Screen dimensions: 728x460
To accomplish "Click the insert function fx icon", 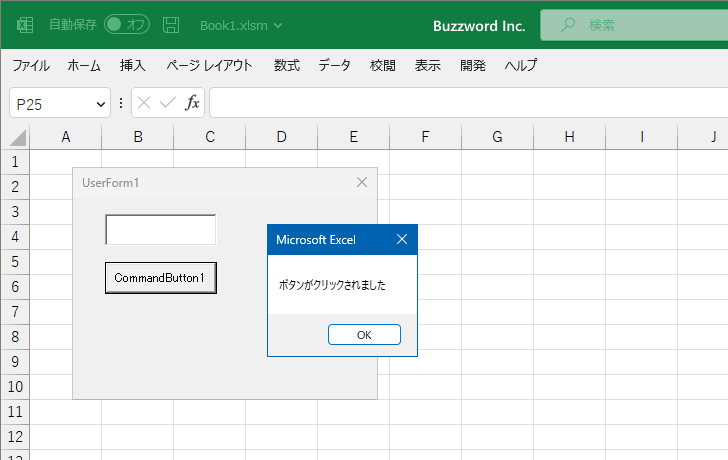I will (x=192, y=103).
